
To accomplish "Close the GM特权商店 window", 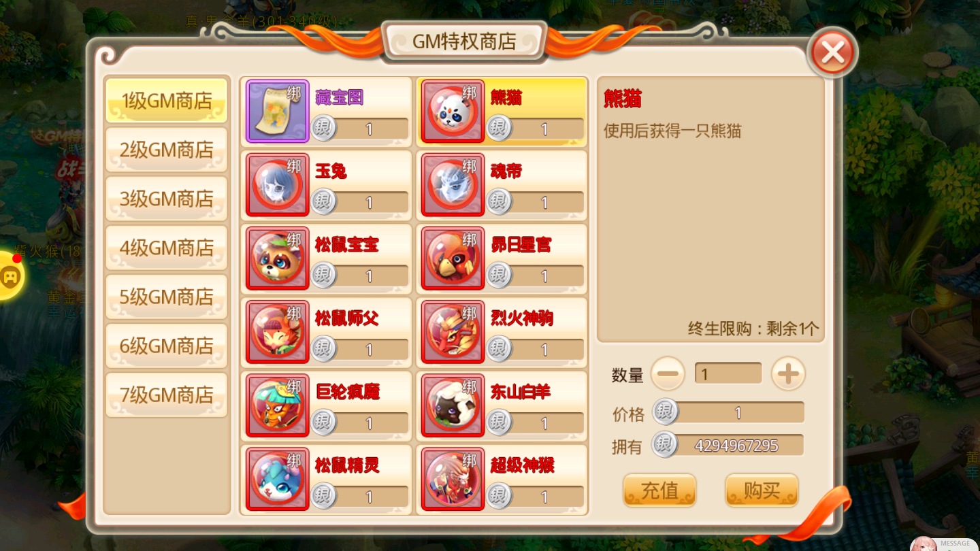I will point(832,52).
